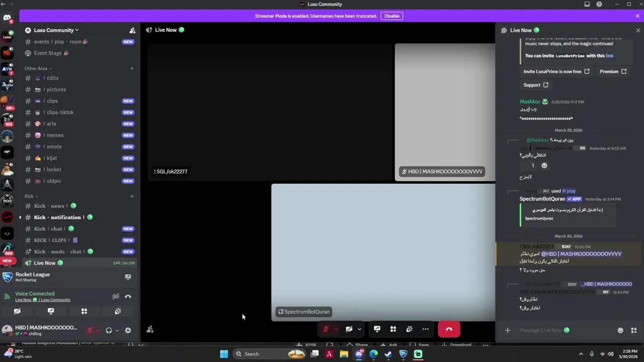Focus the SGL/ok22277 video tile
Screen dimensions: 644x362
pyautogui.click(x=270, y=112)
